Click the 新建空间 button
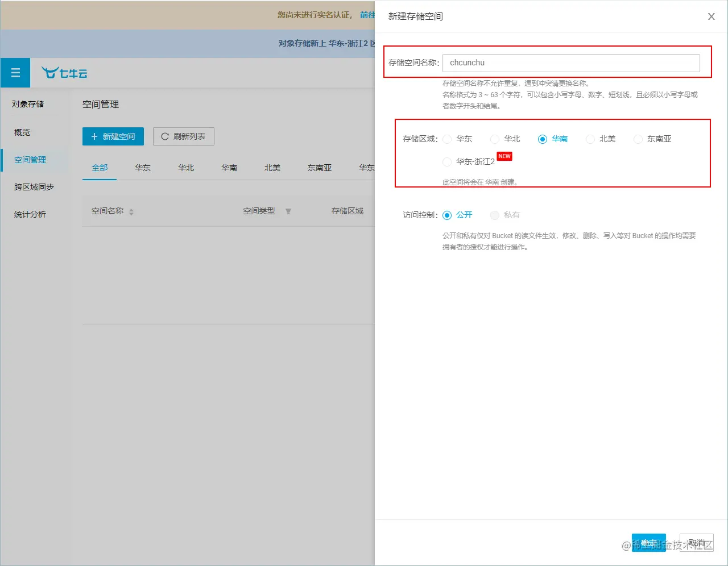 (113, 136)
